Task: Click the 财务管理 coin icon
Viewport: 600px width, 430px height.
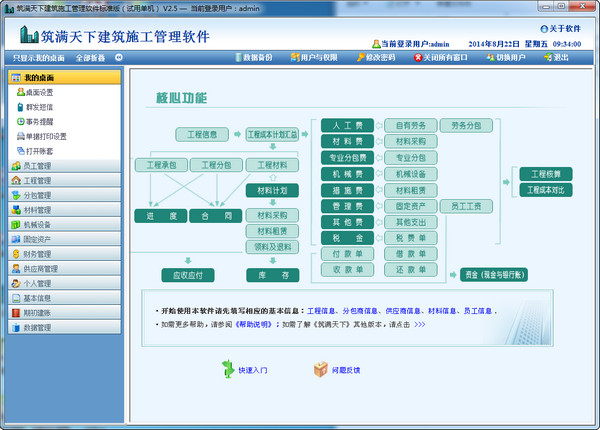Action: point(16,254)
